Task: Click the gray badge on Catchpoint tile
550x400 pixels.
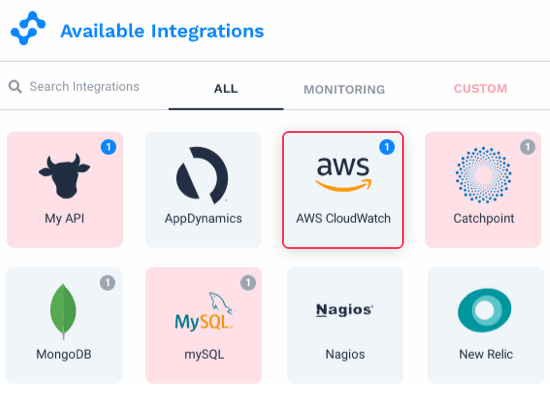Action: (x=528, y=147)
